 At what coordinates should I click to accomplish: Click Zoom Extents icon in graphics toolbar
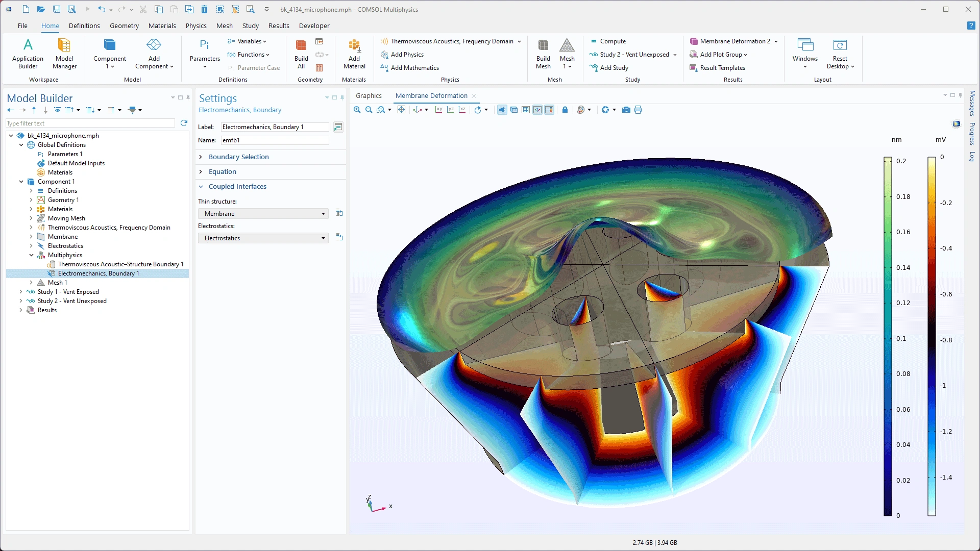402,110
